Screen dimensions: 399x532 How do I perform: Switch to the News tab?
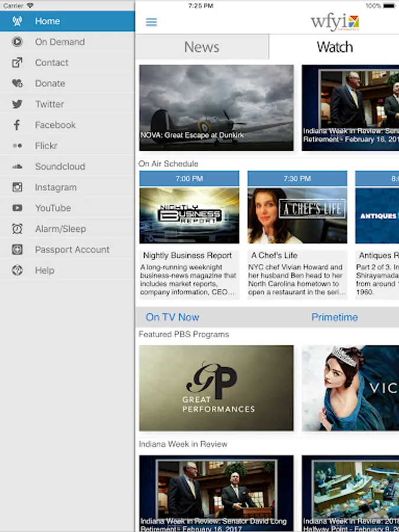click(202, 47)
